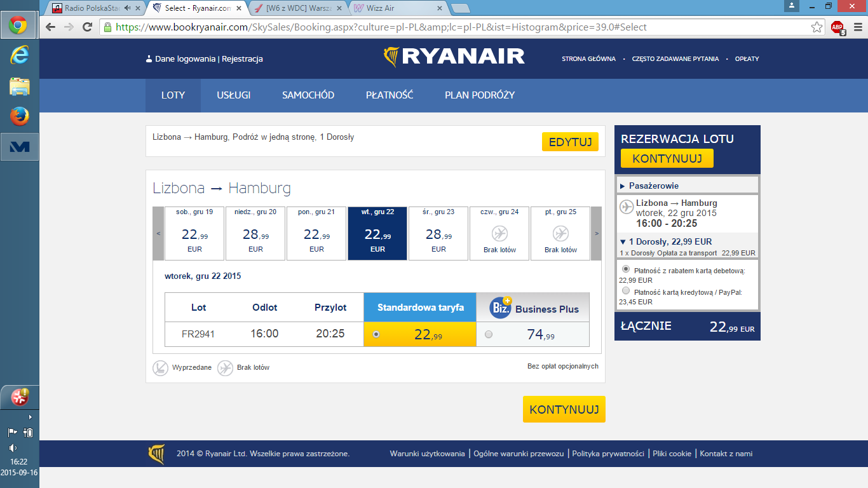The height and width of the screenshot is (488, 868).
Task: Go to STRONA GŁÓWNA
Action: 588,59
